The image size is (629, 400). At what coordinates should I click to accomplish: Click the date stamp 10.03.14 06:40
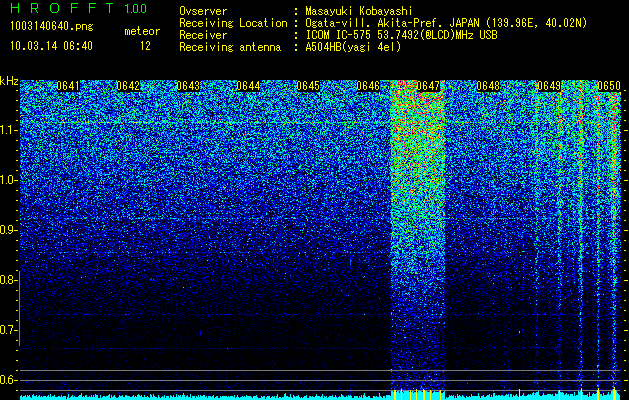click(x=51, y=46)
